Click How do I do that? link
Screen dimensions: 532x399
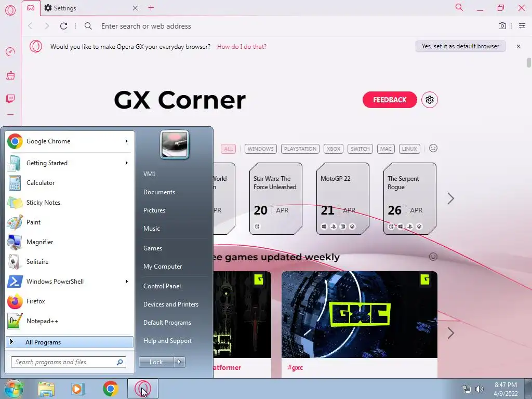242,47
